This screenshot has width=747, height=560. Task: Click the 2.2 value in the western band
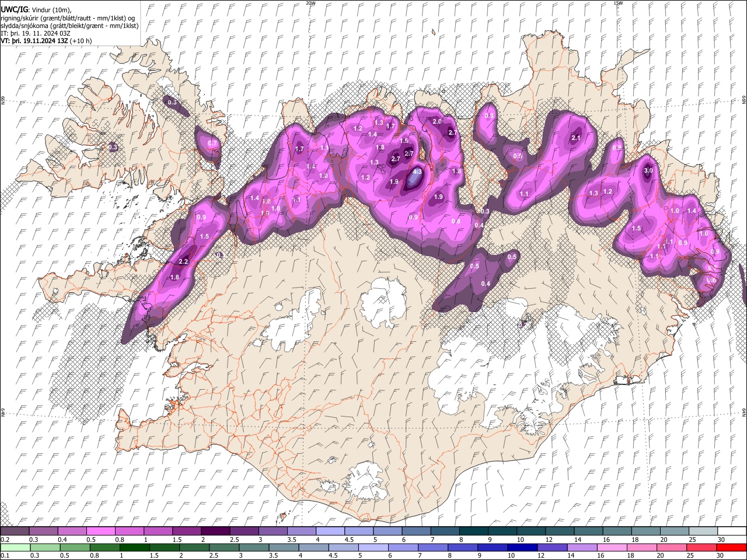tap(183, 261)
